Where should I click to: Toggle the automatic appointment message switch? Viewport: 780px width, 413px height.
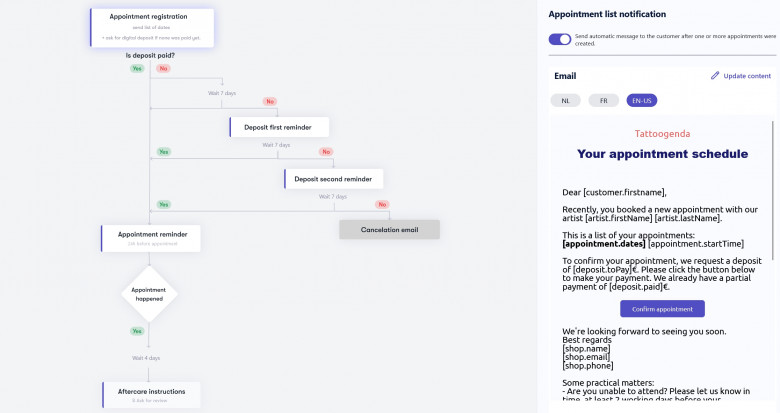coord(560,40)
